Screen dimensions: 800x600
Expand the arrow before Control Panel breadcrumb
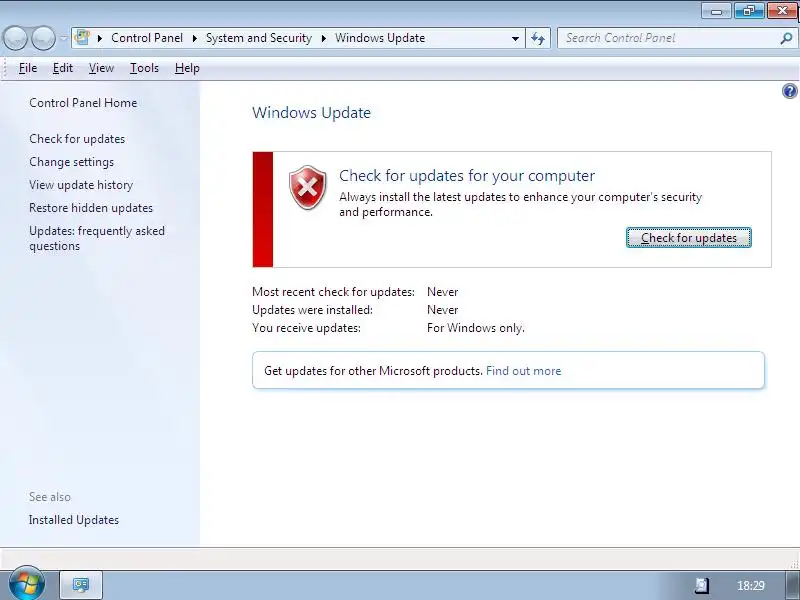tap(100, 38)
